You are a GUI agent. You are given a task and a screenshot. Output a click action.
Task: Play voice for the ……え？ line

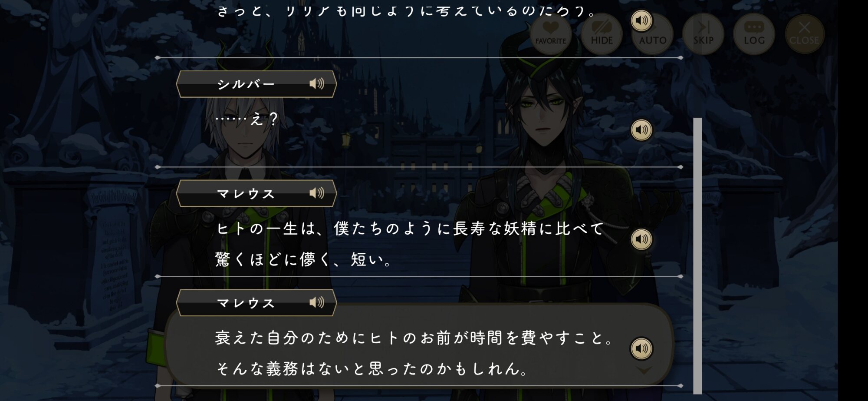click(641, 130)
